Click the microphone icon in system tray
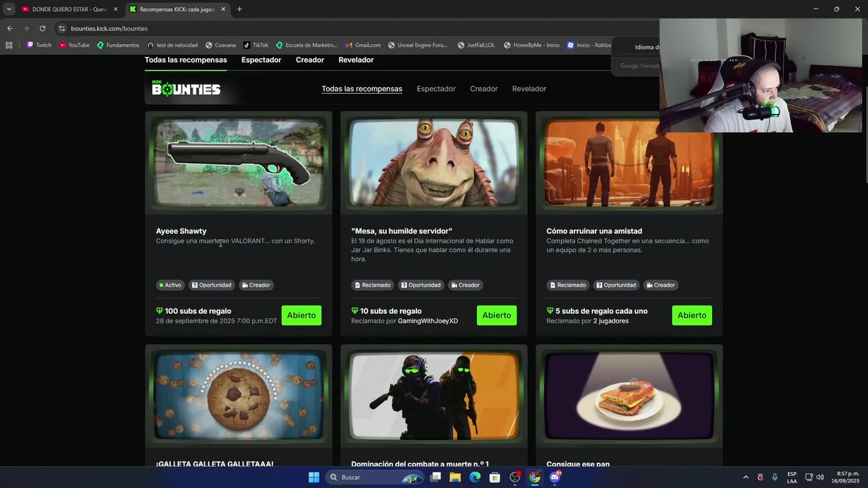 [774, 477]
